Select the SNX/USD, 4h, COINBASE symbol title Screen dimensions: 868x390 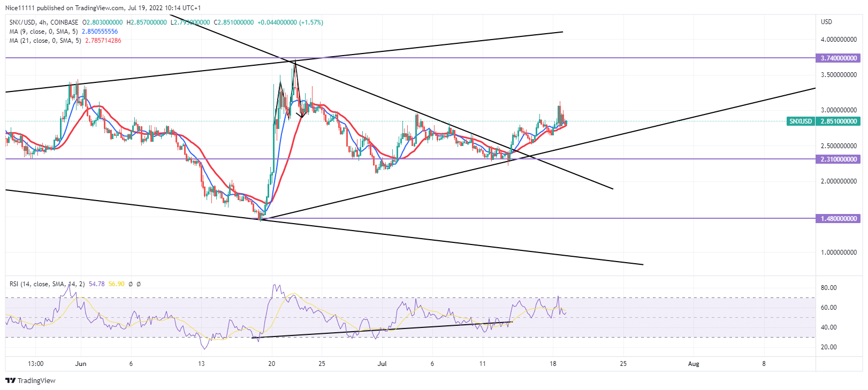44,22
